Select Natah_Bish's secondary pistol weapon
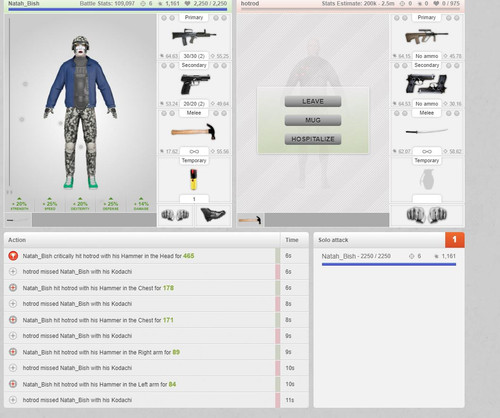 [195, 84]
